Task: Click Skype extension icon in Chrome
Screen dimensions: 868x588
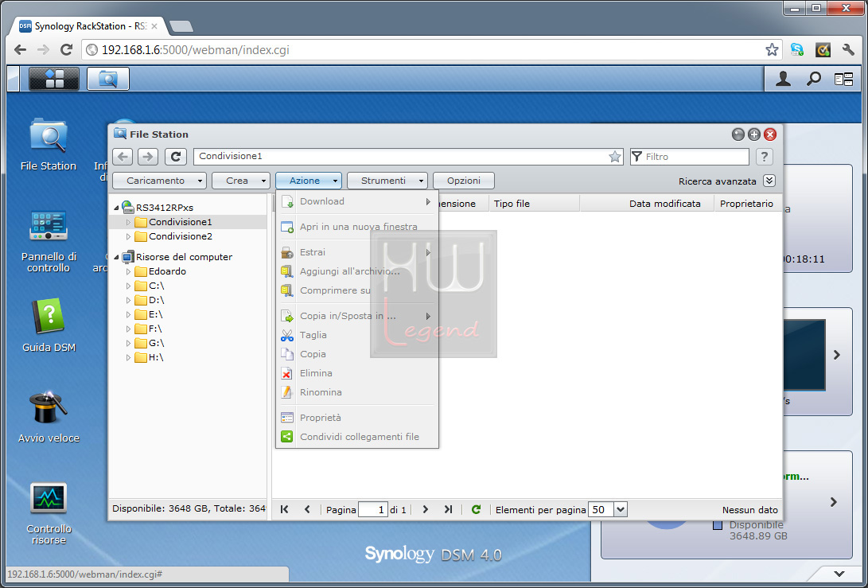Action: [x=797, y=50]
